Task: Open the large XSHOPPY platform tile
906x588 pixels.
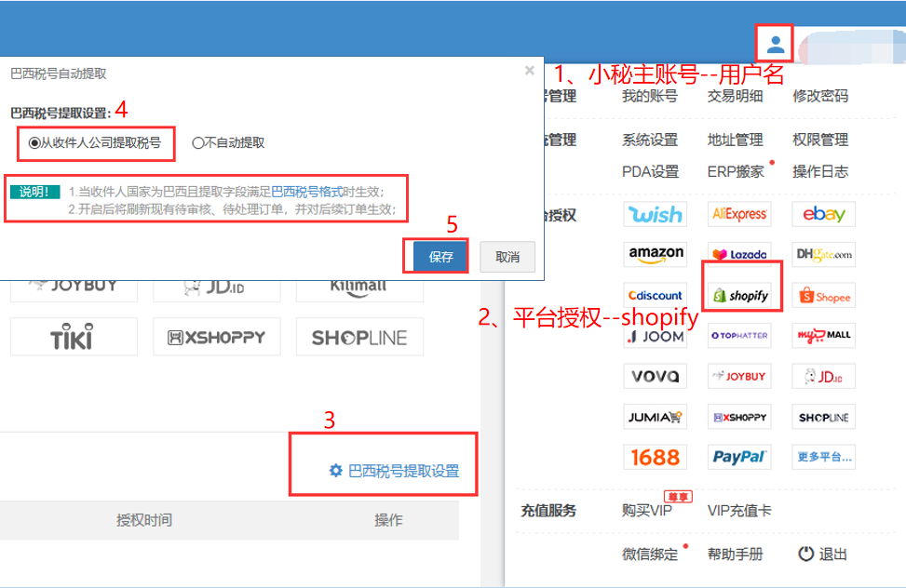Action: (217, 337)
